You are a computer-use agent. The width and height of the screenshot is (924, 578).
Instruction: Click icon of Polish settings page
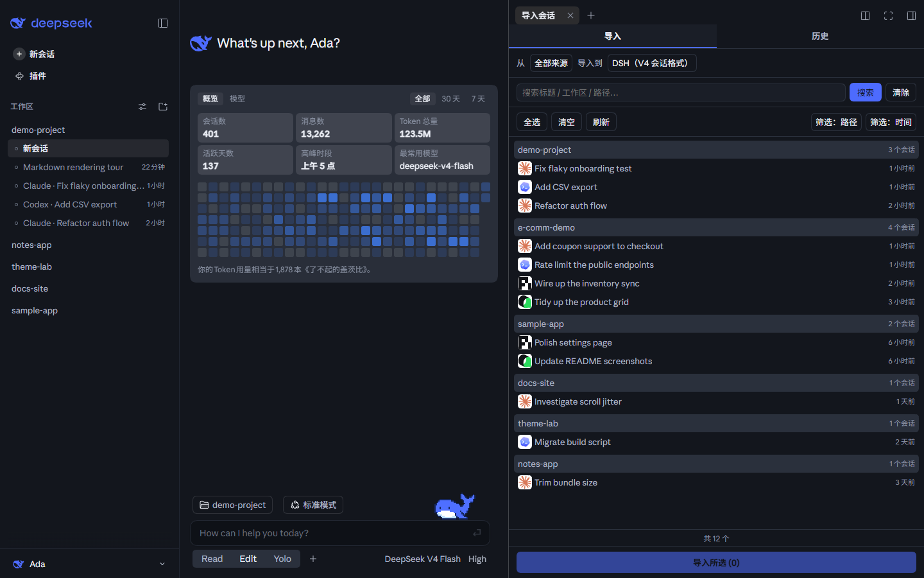coord(525,342)
